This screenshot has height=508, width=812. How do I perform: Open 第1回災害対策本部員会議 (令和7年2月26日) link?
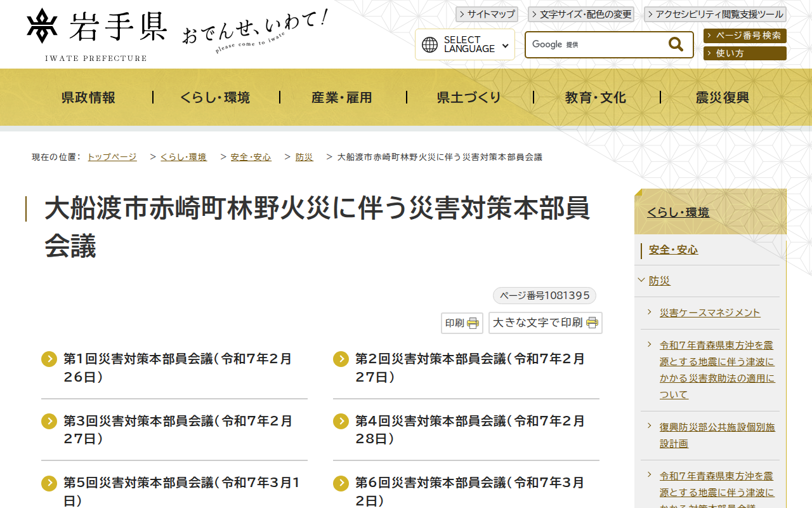click(178, 368)
